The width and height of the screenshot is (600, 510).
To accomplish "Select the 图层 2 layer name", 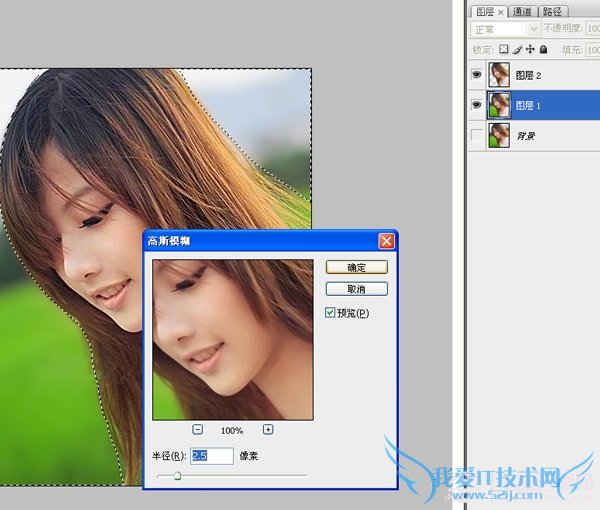I will click(x=528, y=75).
